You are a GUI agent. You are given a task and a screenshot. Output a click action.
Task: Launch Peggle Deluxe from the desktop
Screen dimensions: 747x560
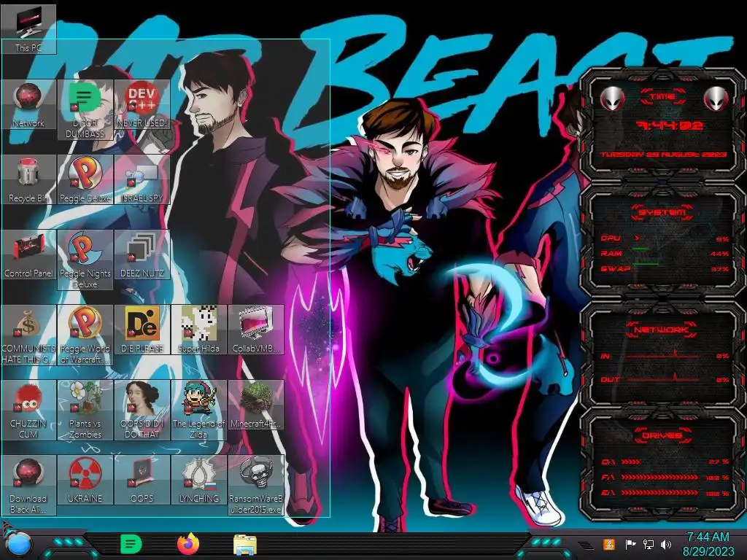85,179
